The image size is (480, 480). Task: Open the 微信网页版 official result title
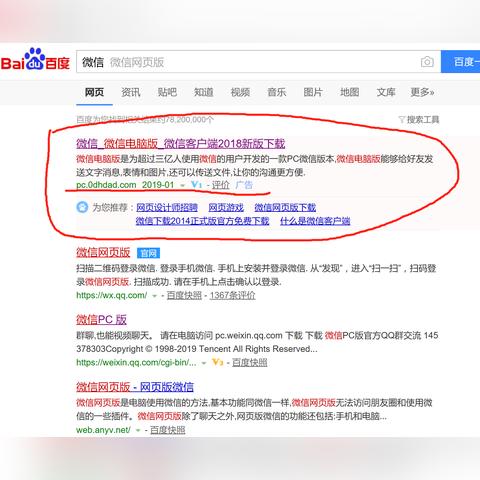tap(103, 253)
